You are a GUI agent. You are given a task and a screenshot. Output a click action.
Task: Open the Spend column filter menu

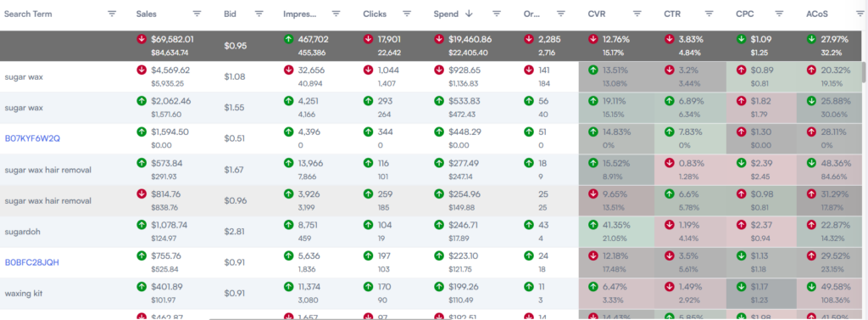click(497, 14)
